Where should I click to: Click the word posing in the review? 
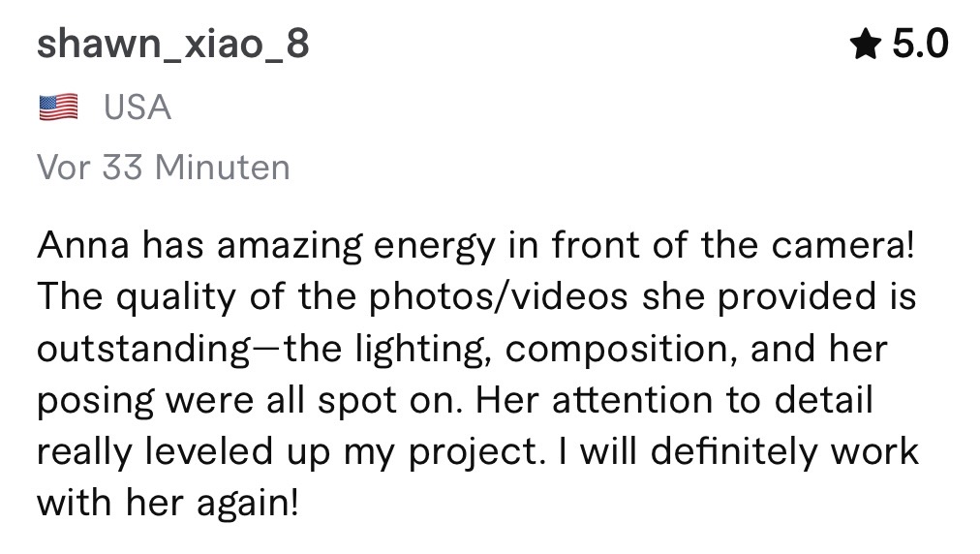pyautogui.click(x=96, y=400)
